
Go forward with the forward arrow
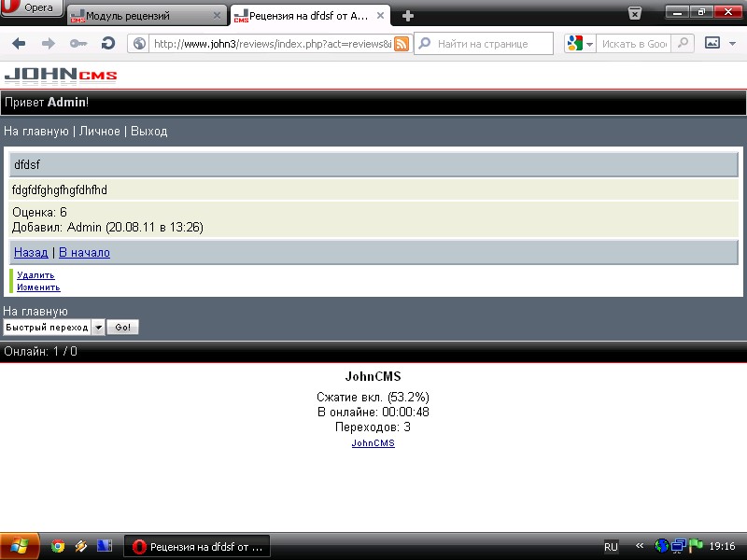[49, 44]
